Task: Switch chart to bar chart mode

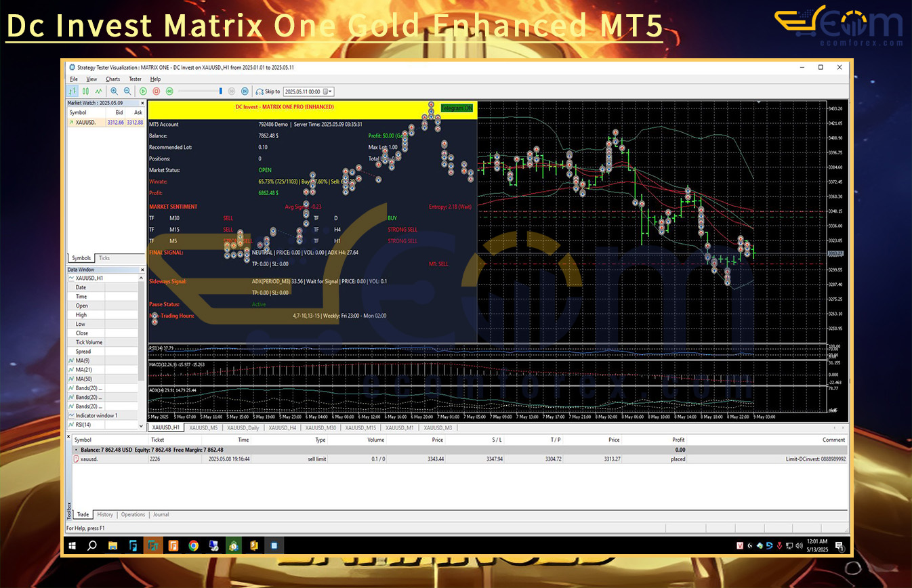Action: tap(73, 91)
